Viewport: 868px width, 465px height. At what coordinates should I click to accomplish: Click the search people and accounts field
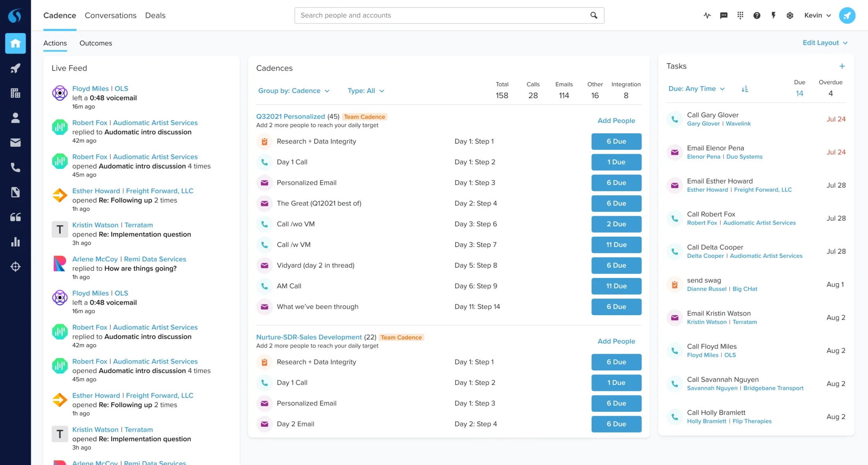pyautogui.click(x=442, y=15)
